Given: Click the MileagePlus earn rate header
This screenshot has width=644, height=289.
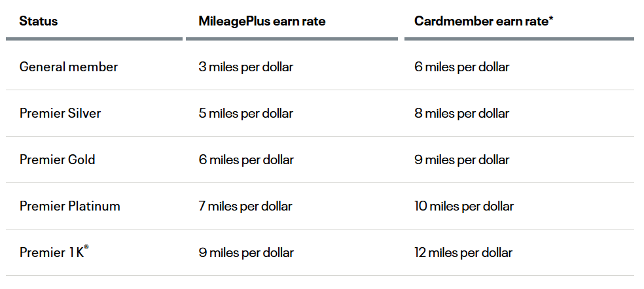Looking at the screenshot, I should (262, 21).
